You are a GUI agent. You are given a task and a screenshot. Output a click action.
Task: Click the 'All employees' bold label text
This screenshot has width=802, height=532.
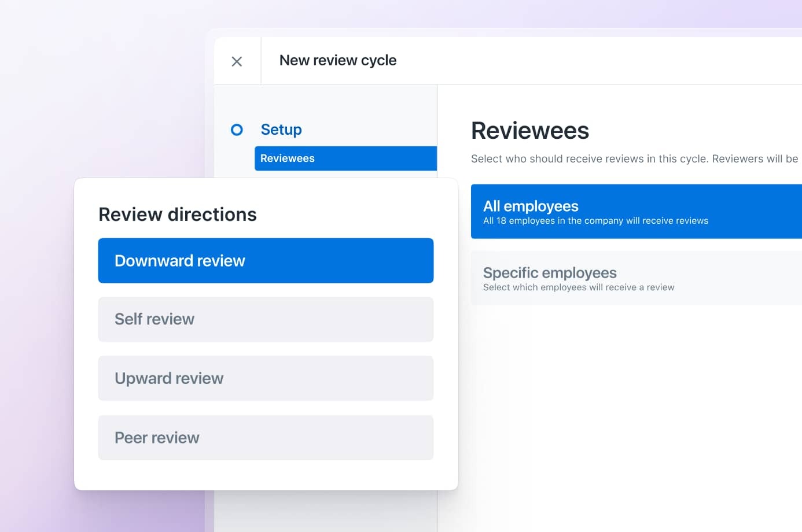click(x=531, y=206)
